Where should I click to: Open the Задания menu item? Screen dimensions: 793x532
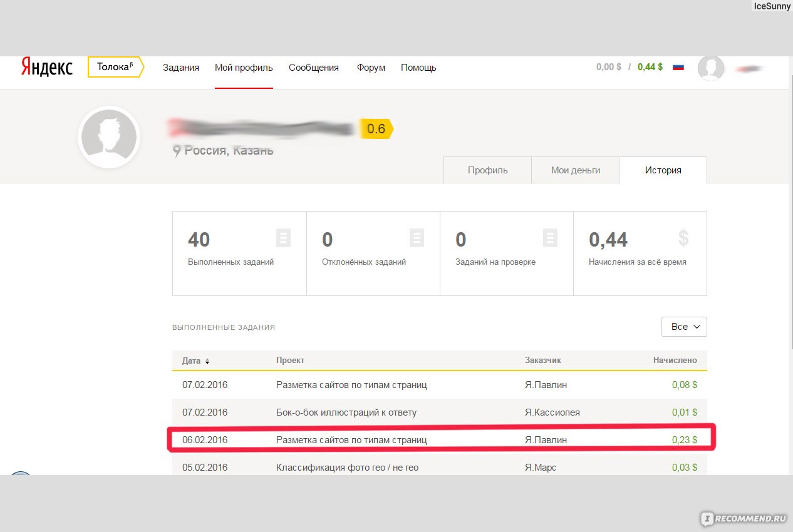(181, 68)
